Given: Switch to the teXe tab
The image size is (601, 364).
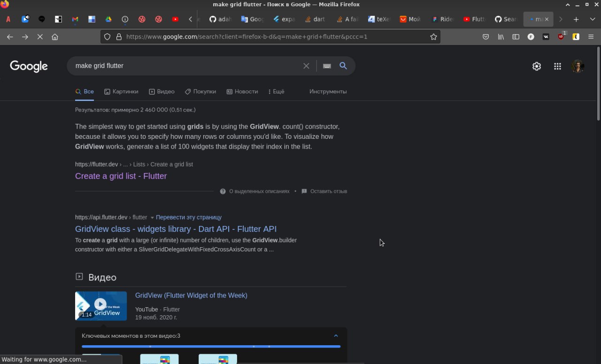Looking at the screenshot, I should pos(379,19).
